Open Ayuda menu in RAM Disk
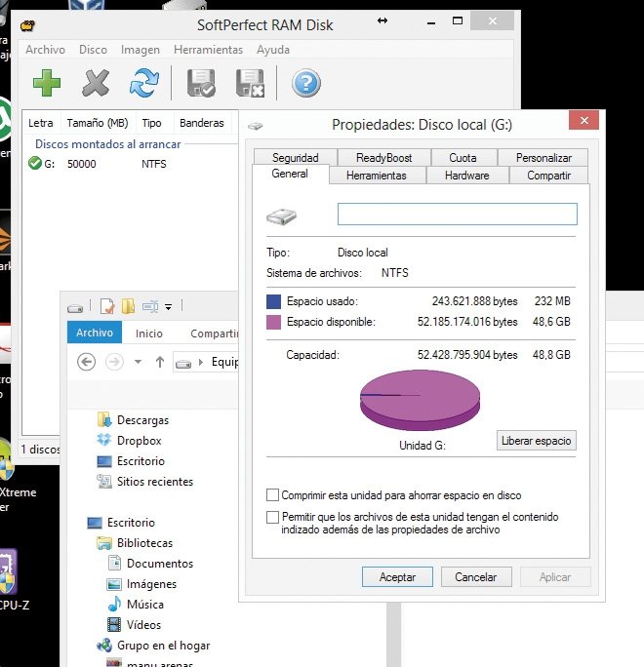Screen dimensions: 644x667 (x=273, y=50)
